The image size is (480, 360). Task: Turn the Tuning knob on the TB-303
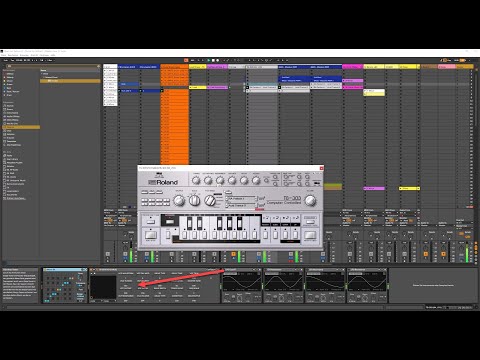tap(196, 180)
